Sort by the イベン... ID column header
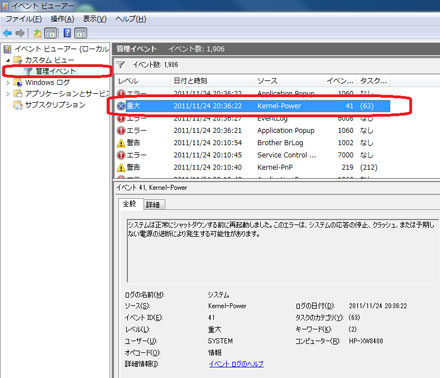440x378 pixels. point(340,81)
